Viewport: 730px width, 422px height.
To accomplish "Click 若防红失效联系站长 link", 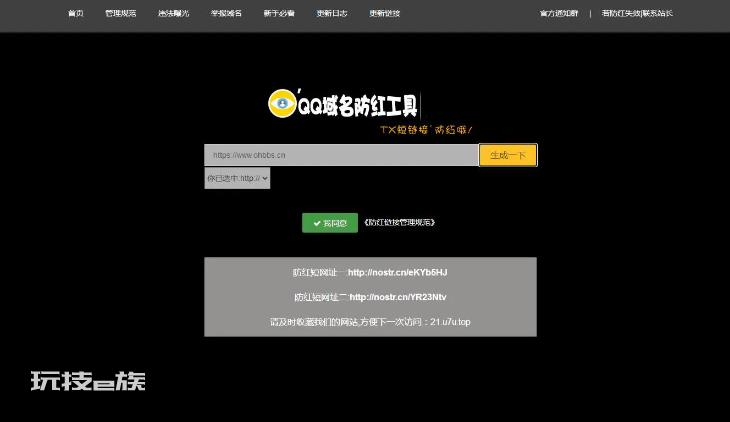I will coord(637,14).
